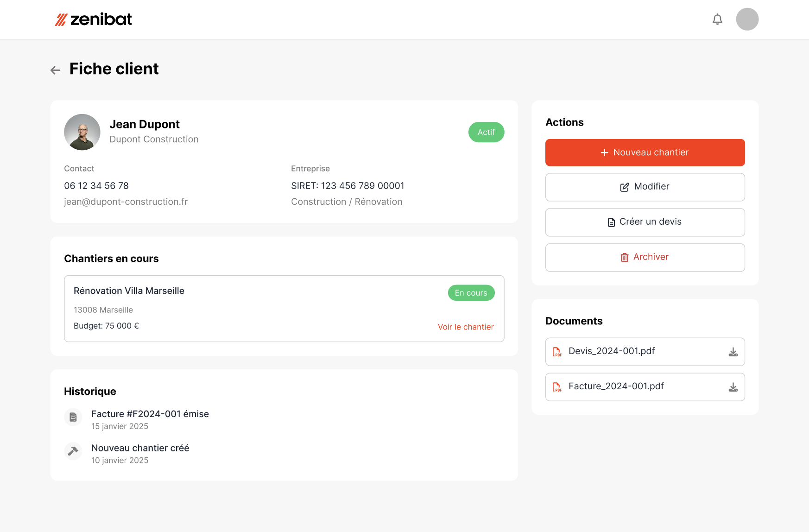Open the Voir le chantier link
This screenshot has height=532, width=809.
click(466, 327)
